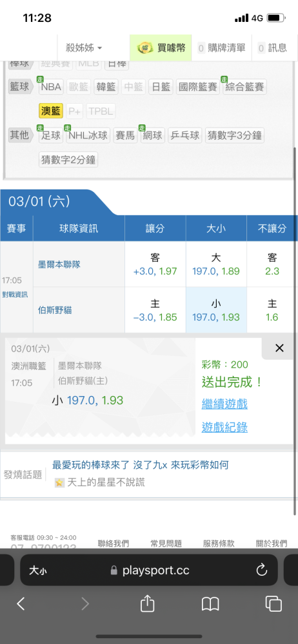The image size is (298, 644).
Task: Open 訊息 messages
Action: [272, 48]
